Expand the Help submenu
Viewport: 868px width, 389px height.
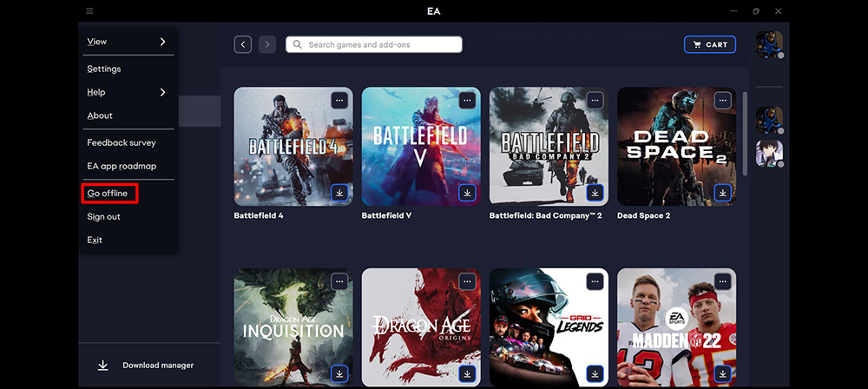pos(128,93)
